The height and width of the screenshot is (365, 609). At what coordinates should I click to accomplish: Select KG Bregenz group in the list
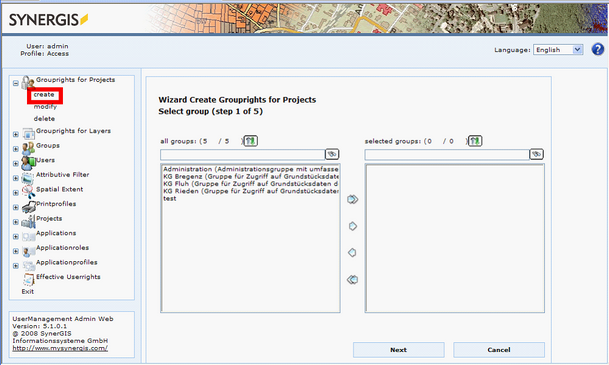point(251,177)
